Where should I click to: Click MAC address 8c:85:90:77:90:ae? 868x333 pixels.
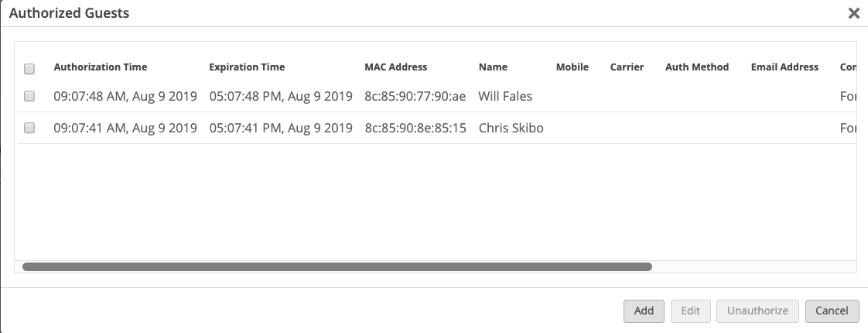[x=415, y=97]
